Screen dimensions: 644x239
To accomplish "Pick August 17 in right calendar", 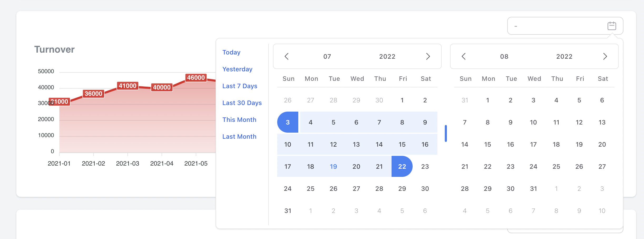I will point(533,144).
